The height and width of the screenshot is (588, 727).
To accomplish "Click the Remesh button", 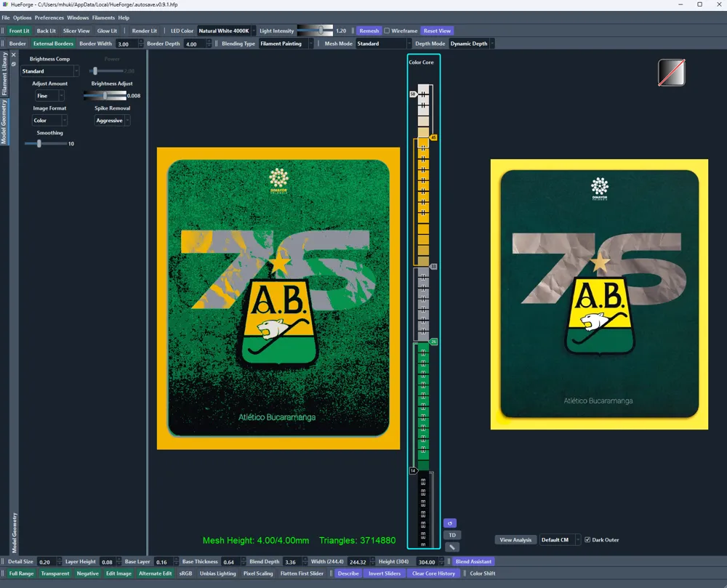I will [369, 31].
